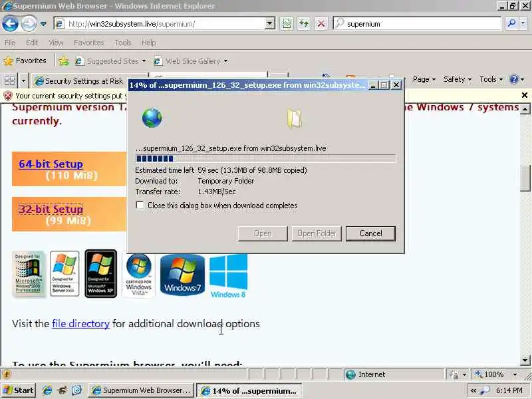
Task: Click the search magnifier button
Action: pos(511,24)
